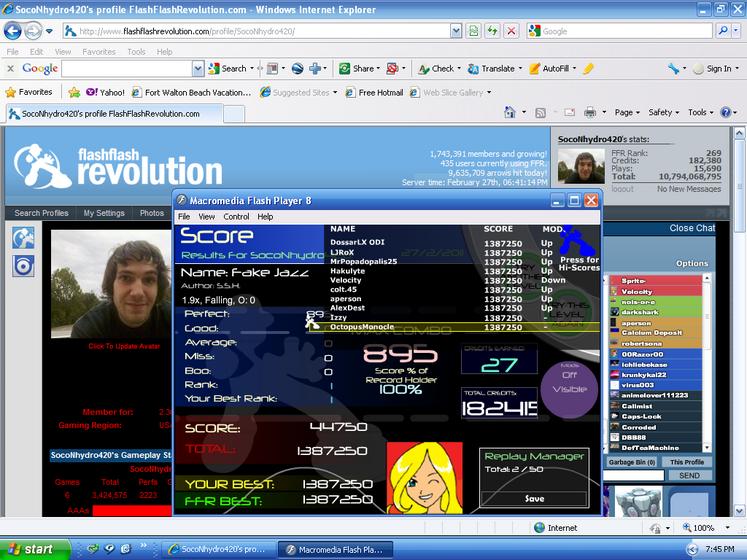Click the red Stop loading icon
747x560 pixels.
coord(511,31)
